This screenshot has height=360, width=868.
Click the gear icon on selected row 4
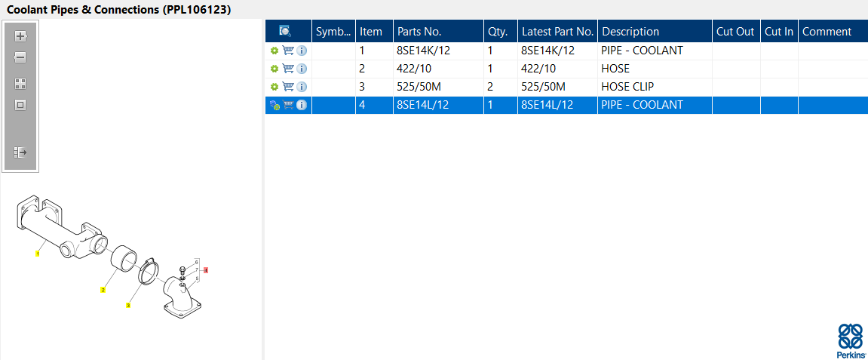coord(275,105)
